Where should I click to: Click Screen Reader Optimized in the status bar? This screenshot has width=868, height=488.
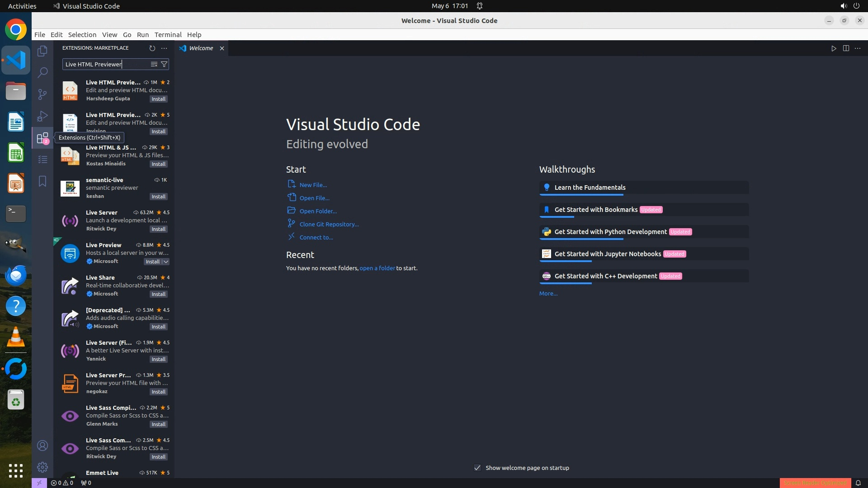815,483
